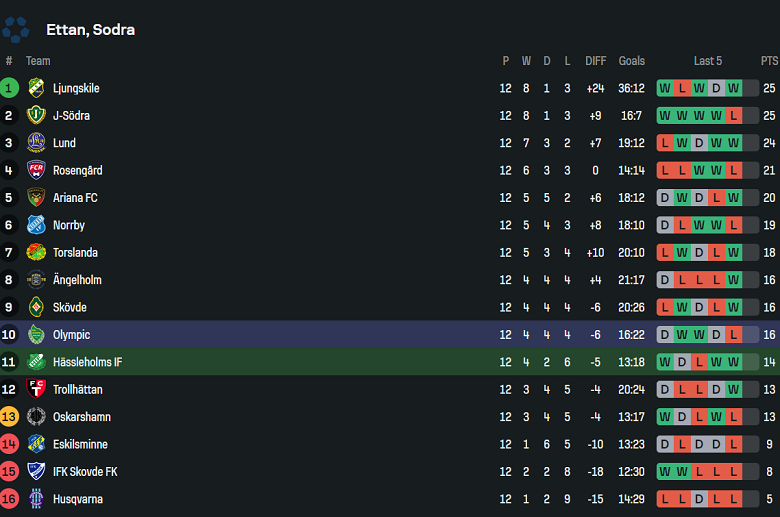The height and width of the screenshot is (517, 780).
Task: Click the Trollhättan club logo
Action: (x=37, y=389)
